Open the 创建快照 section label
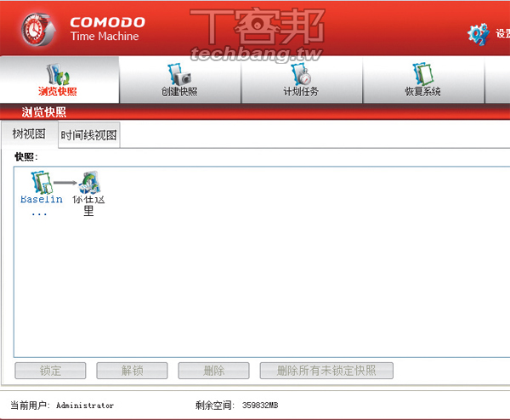The width and height of the screenshot is (510, 420). 179,92
